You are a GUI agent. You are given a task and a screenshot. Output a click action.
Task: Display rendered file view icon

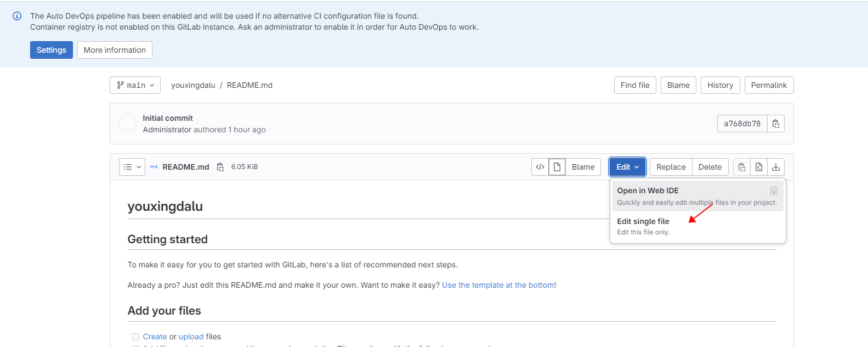pyautogui.click(x=557, y=167)
